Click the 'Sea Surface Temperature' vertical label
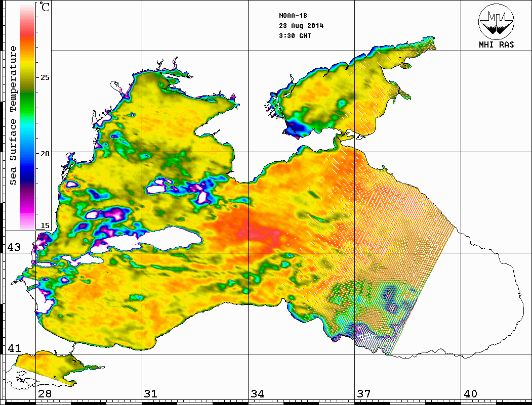Image resolution: width=532 pixels, height=405 pixels. (13, 115)
